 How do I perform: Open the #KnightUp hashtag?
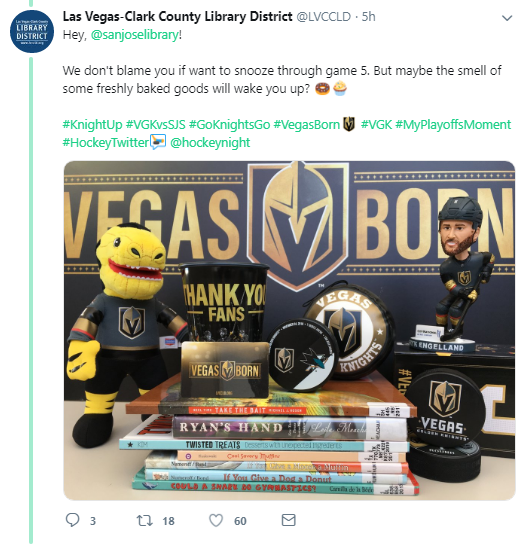coord(92,124)
